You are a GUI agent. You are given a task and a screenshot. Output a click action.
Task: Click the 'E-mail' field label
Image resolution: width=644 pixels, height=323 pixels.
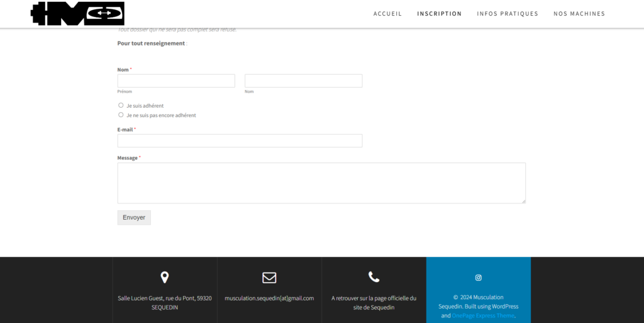pos(125,130)
